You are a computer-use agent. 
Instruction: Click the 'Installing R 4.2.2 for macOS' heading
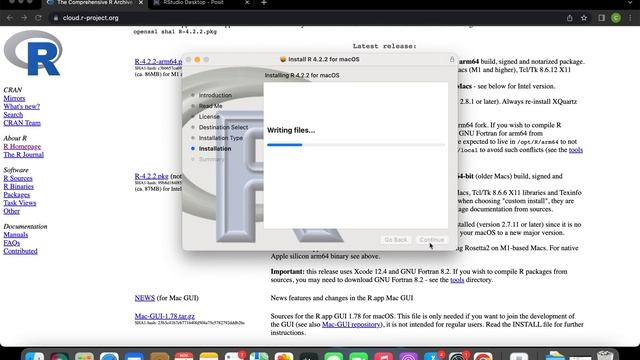[x=302, y=76]
